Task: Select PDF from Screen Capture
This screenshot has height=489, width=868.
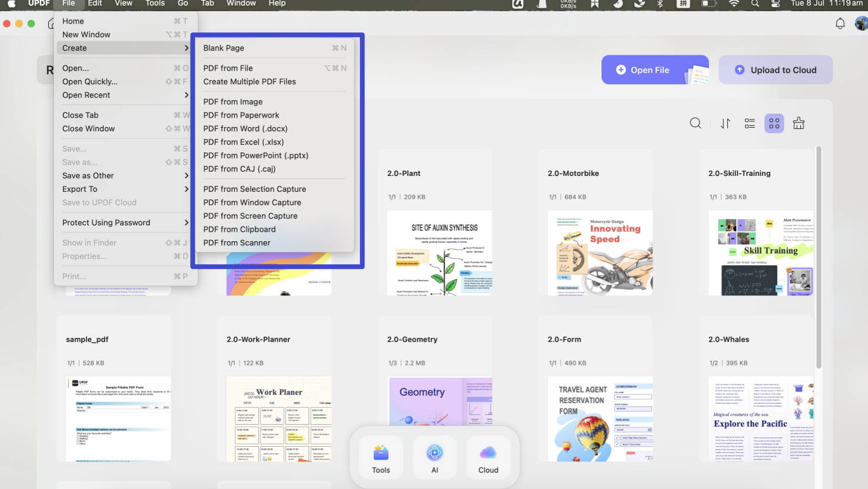Action: [x=274, y=217]
